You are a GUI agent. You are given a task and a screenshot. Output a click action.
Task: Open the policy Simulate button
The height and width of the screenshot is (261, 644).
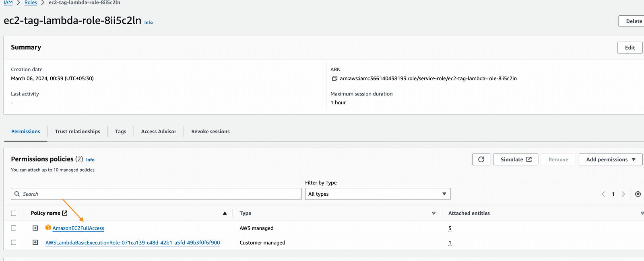pyautogui.click(x=516, y=159)
